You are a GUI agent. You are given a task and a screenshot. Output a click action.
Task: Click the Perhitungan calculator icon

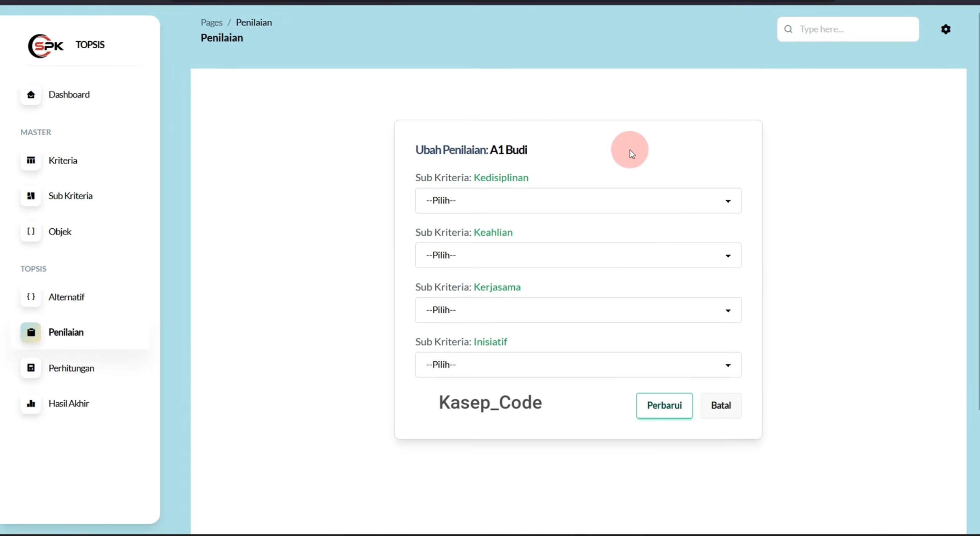point(31,368)
